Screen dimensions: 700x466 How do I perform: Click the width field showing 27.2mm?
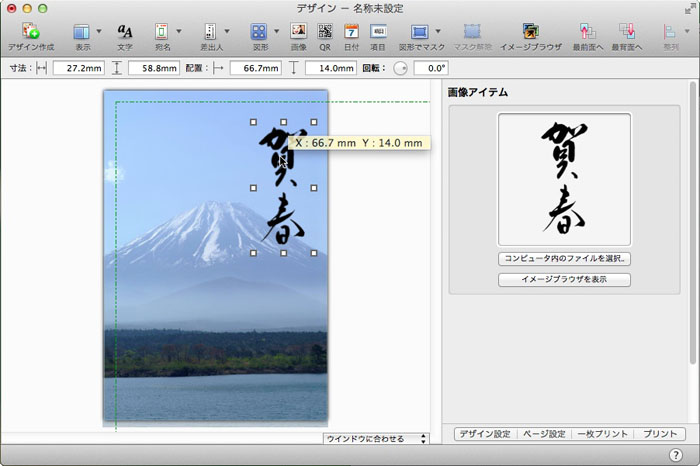[78, 68]
